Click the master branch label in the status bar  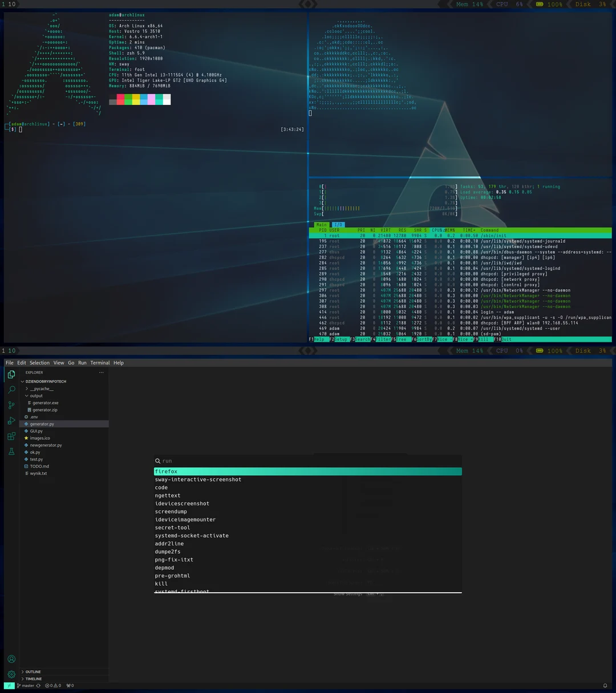[27, 686]
